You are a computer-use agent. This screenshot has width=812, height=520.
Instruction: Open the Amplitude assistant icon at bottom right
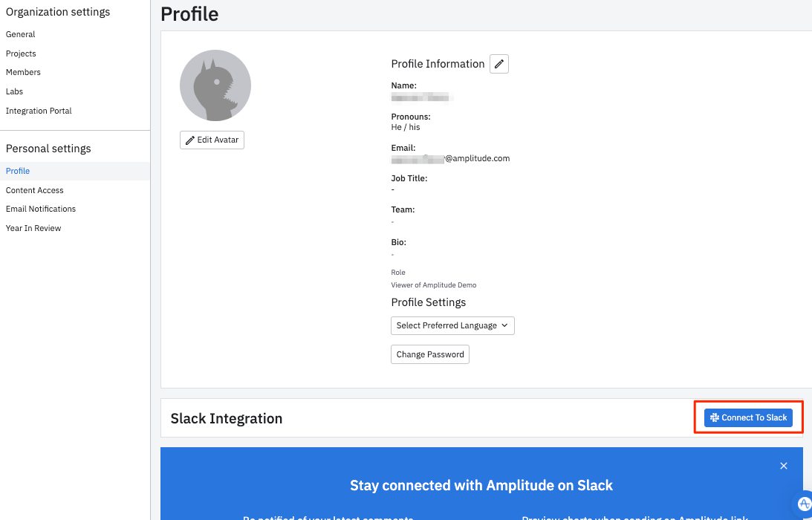point(804,504)
